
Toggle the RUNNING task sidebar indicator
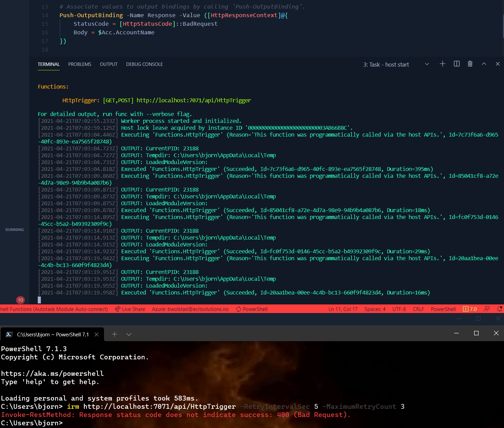pyautogui.click(x=14, y=230)
